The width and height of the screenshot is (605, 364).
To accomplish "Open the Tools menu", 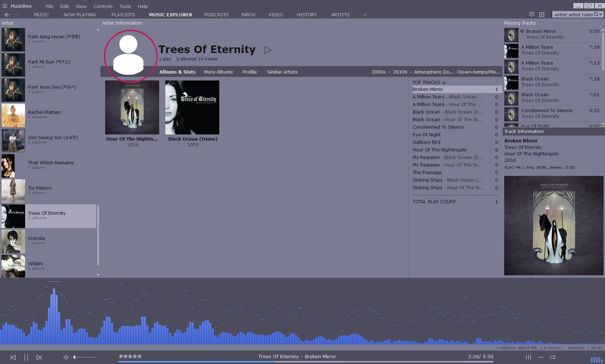I will coord(125,6).
